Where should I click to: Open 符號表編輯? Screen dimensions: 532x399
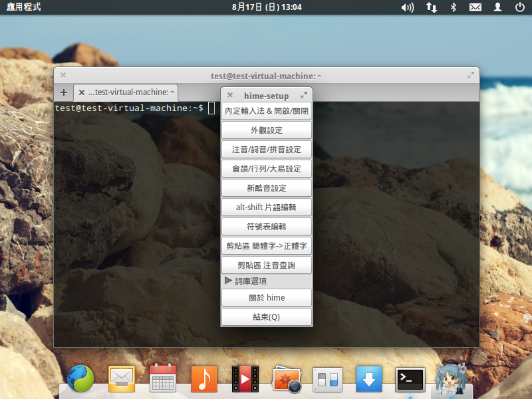(267, 227)
